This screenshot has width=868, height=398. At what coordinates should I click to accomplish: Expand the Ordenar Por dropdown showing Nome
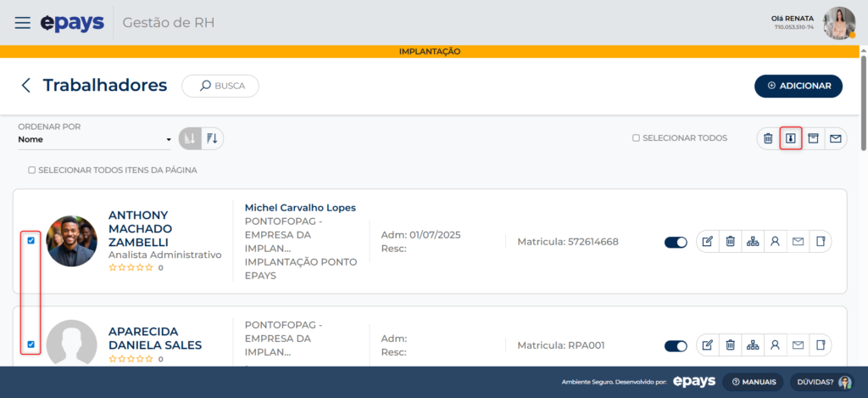click(94, 139)
